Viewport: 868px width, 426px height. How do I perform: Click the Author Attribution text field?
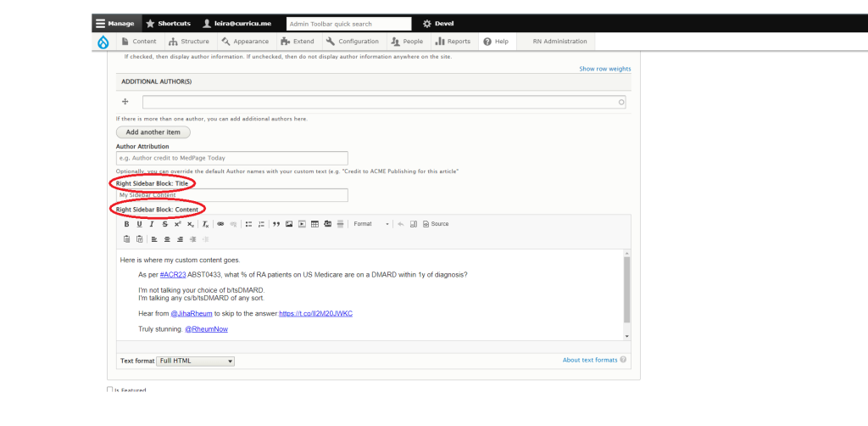[x=232, y=158]
